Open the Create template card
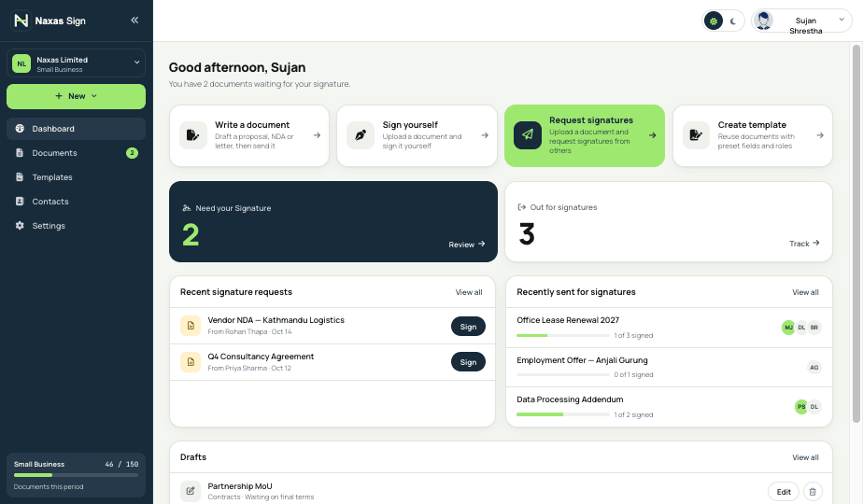This screenshot has width=863, height=504. pos(753,136)
